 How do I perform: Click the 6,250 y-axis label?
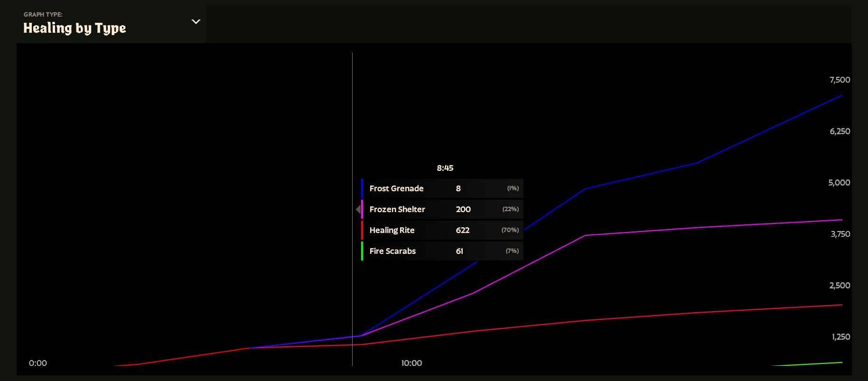coord(840,131)
